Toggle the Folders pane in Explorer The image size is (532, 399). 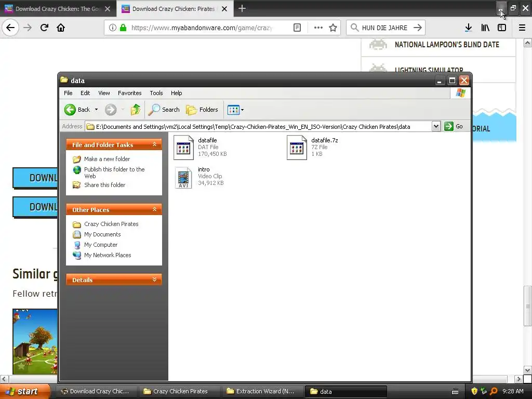[x=202, y=110]
